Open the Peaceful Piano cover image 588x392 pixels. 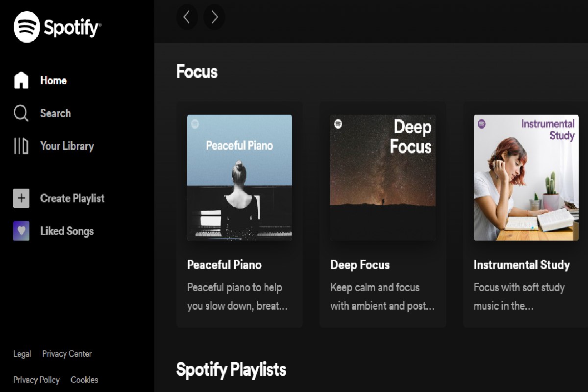[x=240, y=177]
